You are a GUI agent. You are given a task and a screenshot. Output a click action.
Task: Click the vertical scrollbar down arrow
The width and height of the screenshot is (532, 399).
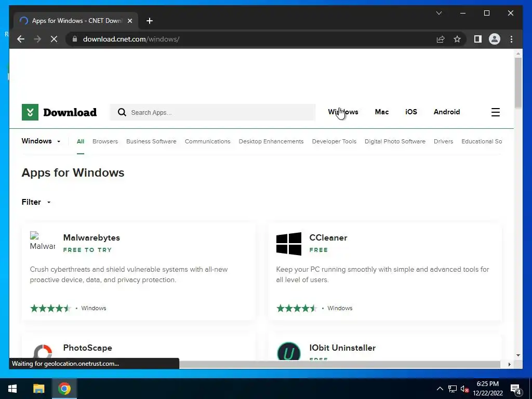click(x=518, y=355)
